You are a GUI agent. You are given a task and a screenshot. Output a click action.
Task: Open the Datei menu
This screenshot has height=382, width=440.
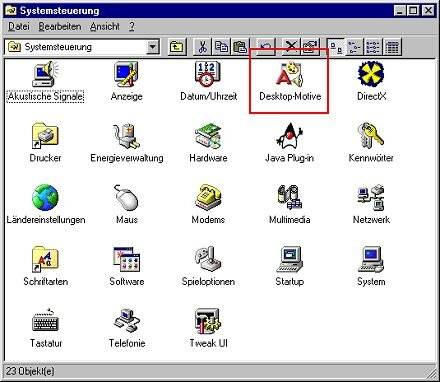click(19, 26)
